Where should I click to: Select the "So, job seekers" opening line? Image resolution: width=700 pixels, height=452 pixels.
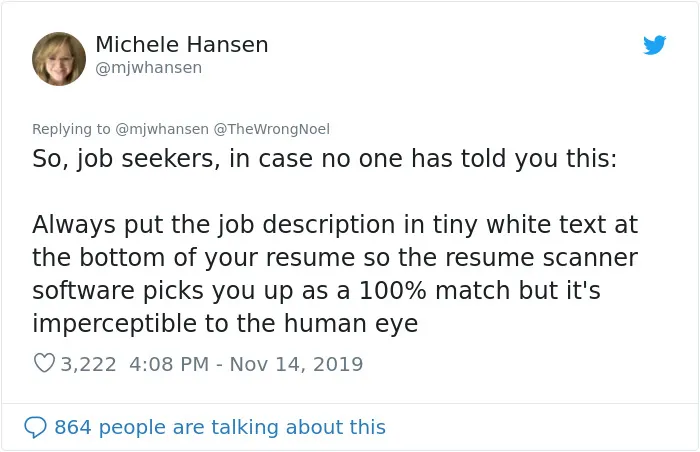[325, 159]
